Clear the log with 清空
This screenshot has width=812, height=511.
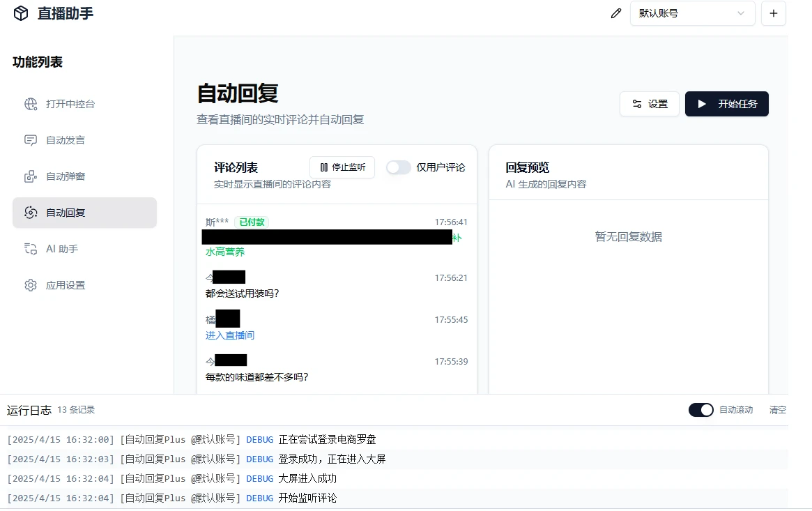(777, 410)
